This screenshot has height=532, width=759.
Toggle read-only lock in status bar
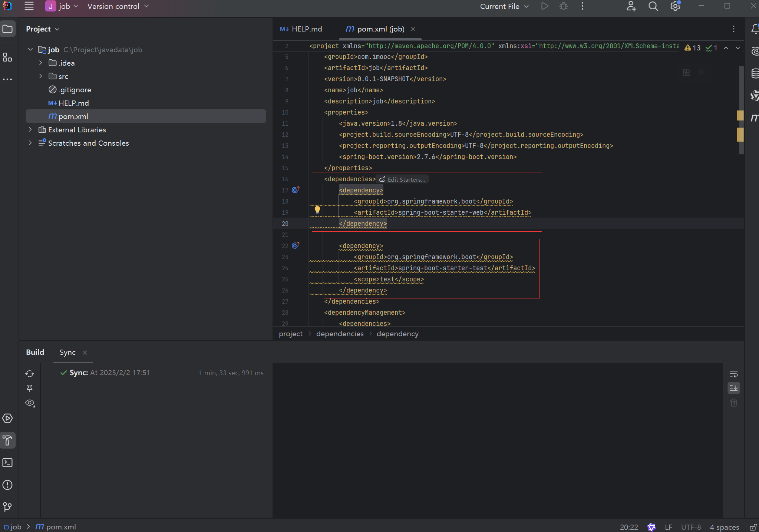point(753,527)
